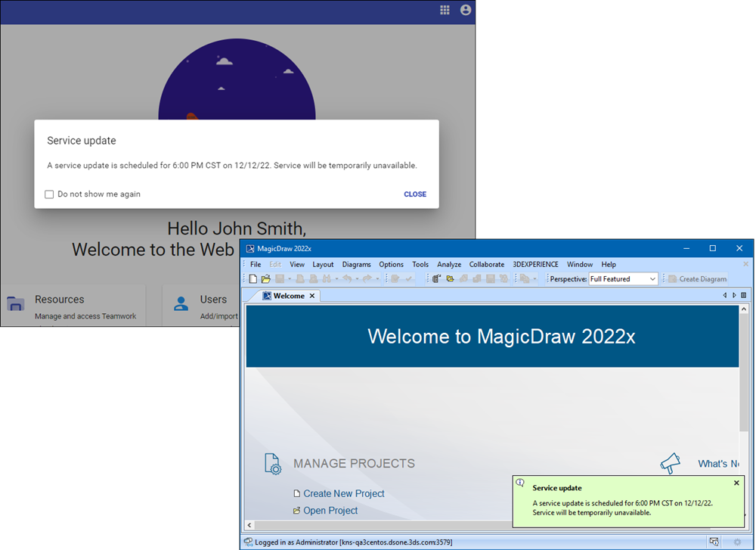This screenshot has width=756, height=550.
Task: Click the server connection icon in status bar
Action: click(248, 542)
